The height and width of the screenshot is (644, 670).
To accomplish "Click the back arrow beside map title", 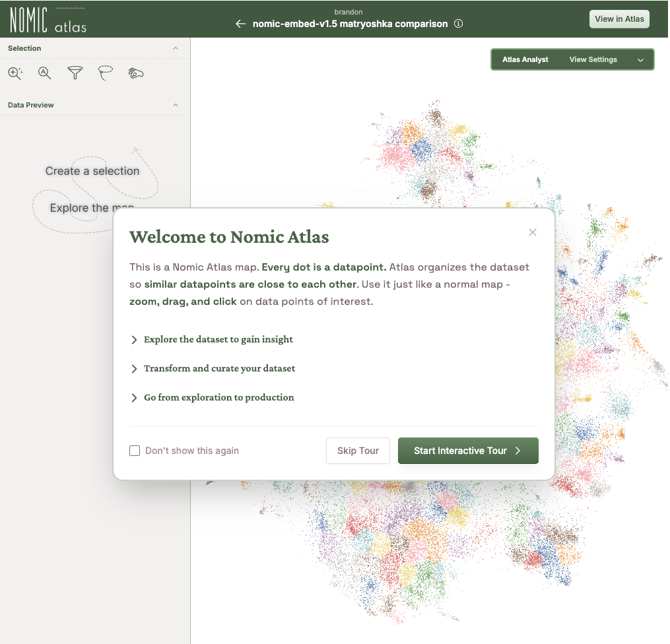I will 240,24.
